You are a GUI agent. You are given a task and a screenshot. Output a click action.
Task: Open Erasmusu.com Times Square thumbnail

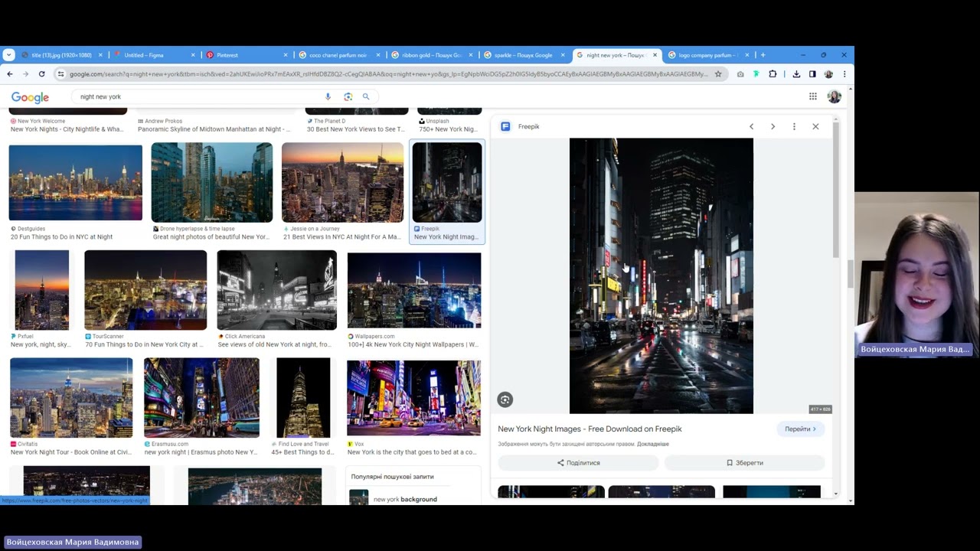point(202,398)
